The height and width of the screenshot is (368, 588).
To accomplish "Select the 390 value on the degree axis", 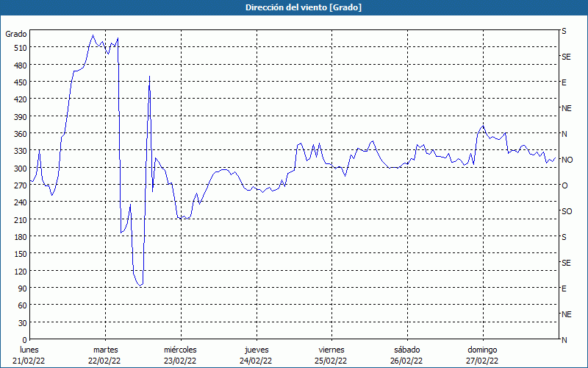I will [20, 117].
